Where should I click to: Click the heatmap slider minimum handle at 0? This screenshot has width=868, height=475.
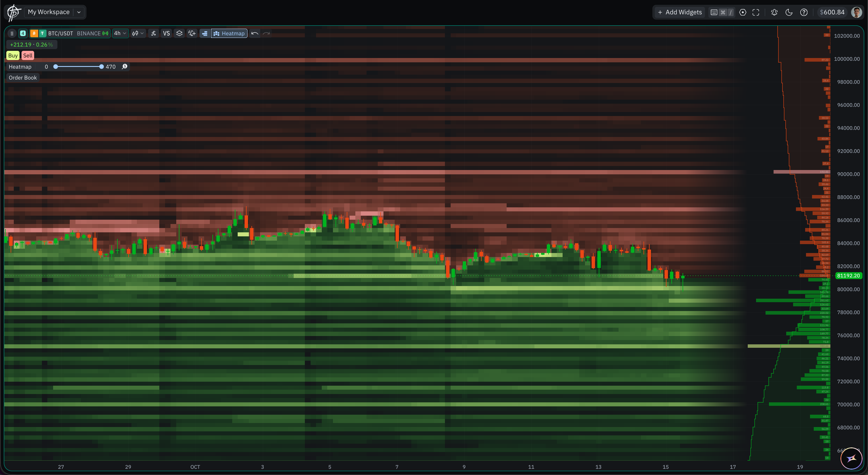56,67
